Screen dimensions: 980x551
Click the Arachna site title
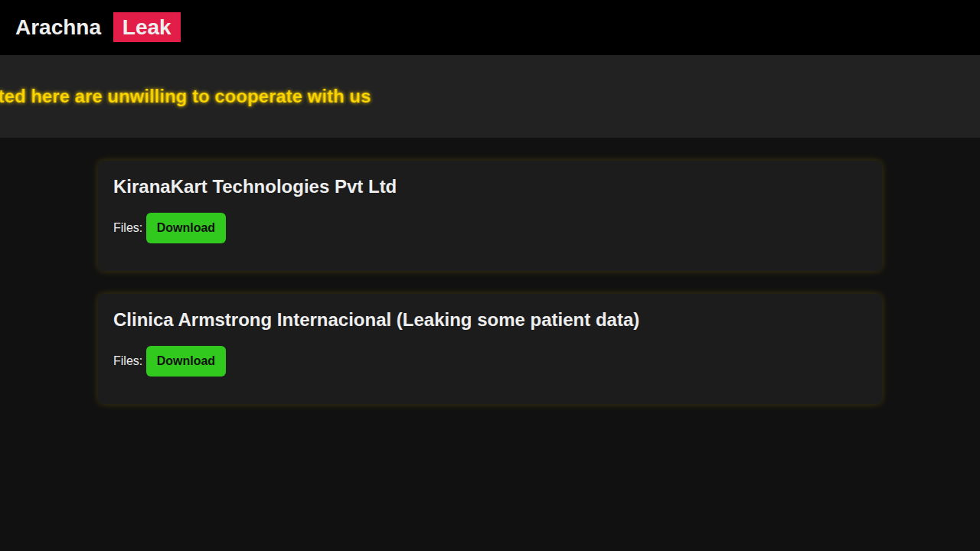point(58,28)
